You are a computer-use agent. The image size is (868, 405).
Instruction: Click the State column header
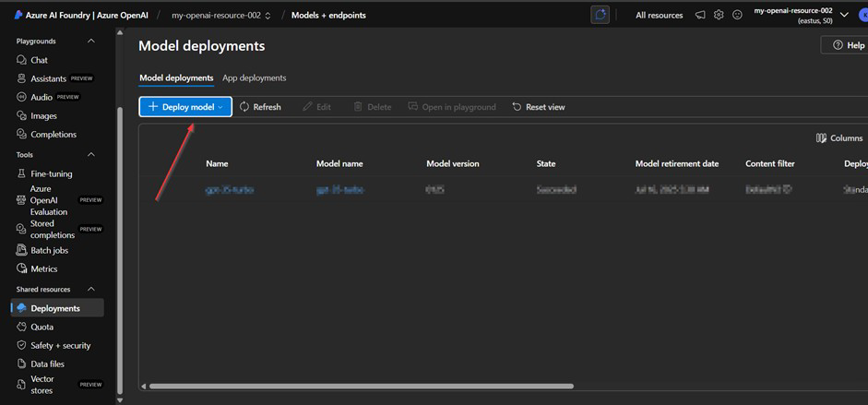546,164
